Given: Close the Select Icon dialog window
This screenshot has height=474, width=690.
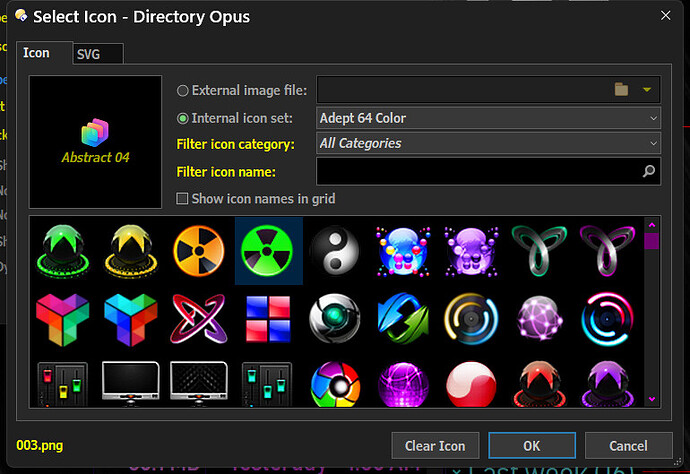Looking at the screenshot, I should coord(665,15).
